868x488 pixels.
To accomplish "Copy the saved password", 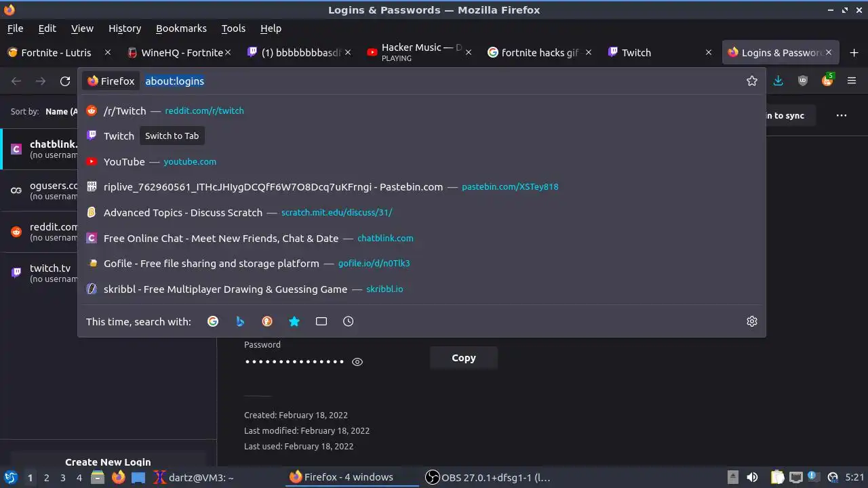I will click(x=464, y=358).
